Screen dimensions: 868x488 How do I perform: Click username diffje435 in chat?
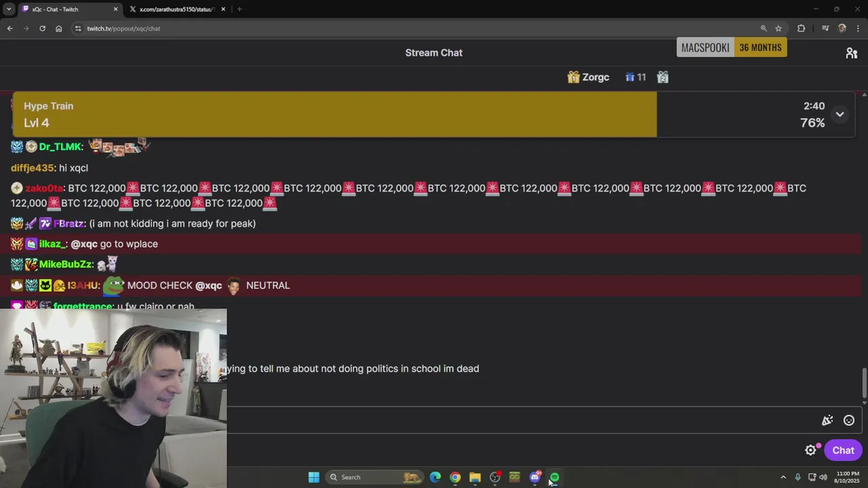[32, 168]
